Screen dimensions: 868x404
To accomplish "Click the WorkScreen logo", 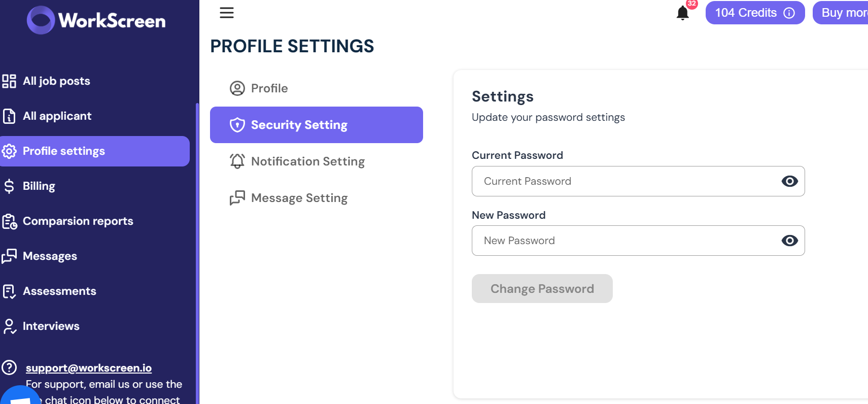I will coord(96,20).
